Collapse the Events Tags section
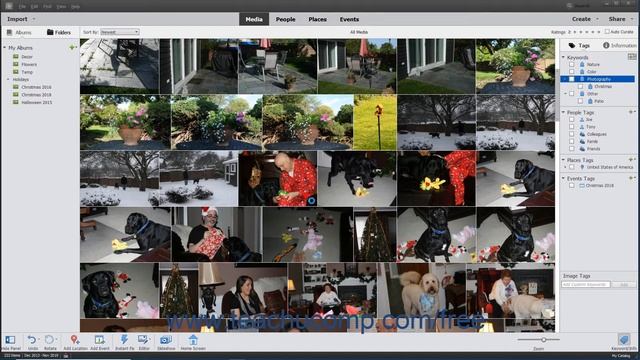The height and width of the screenshot is (360, 640). pos(563,178)
